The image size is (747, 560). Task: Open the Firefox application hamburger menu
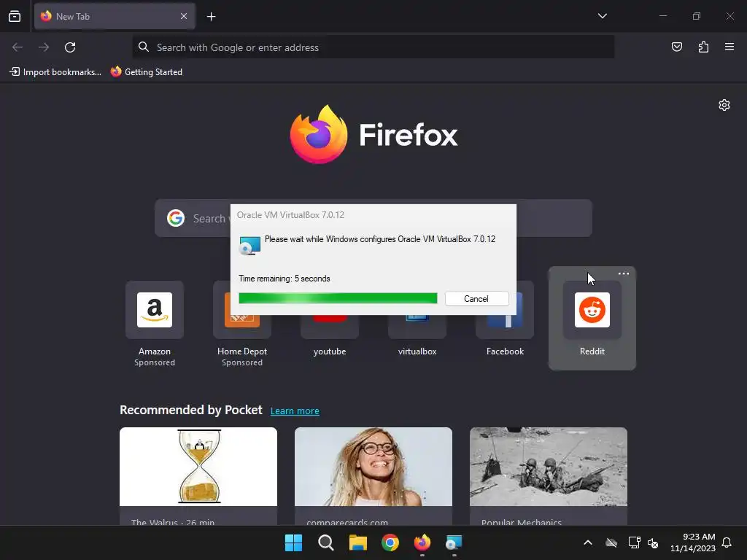(729, 47)
